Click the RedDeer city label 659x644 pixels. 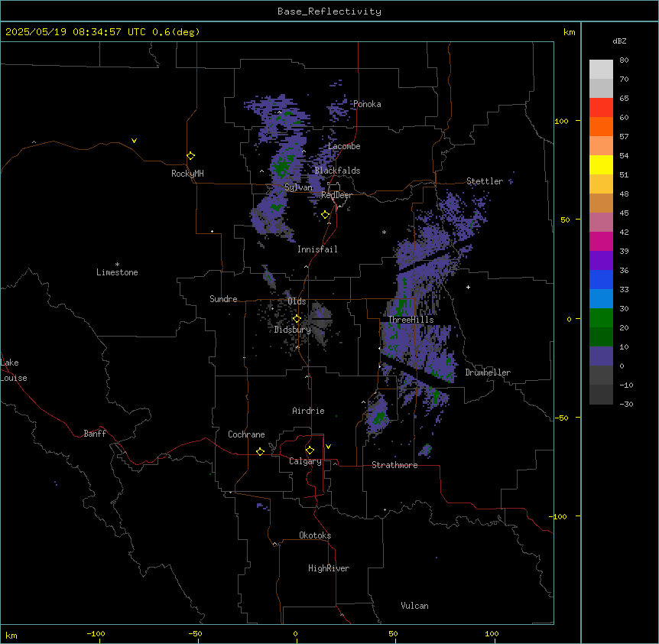[x=336, y=195]
